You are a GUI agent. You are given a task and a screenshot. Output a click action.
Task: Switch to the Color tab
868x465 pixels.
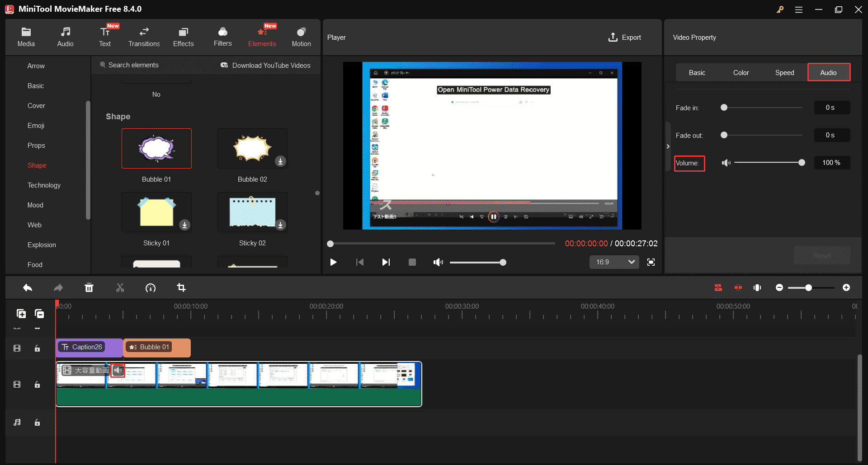coord(741,72)
